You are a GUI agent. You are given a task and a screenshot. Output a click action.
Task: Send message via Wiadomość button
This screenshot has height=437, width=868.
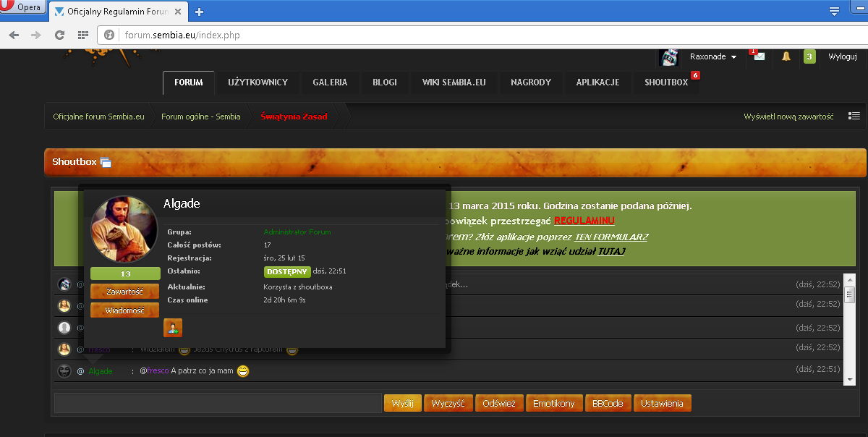[125, 310]
